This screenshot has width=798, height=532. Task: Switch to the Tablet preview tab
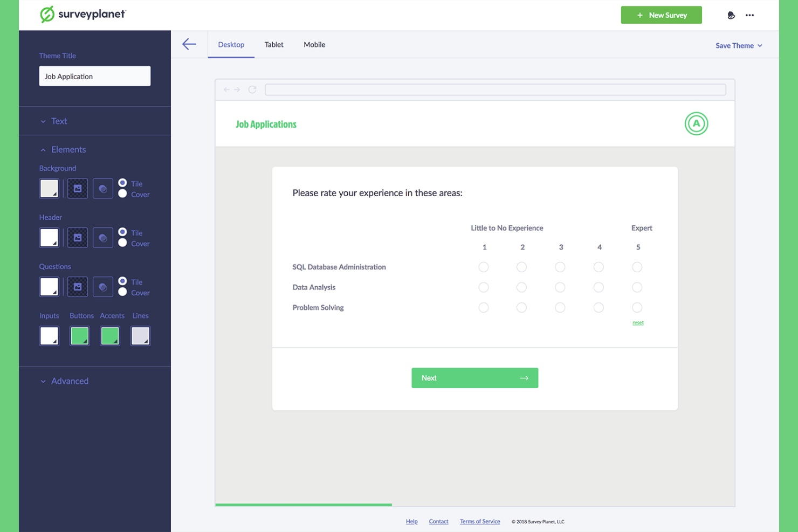[273, 45]
